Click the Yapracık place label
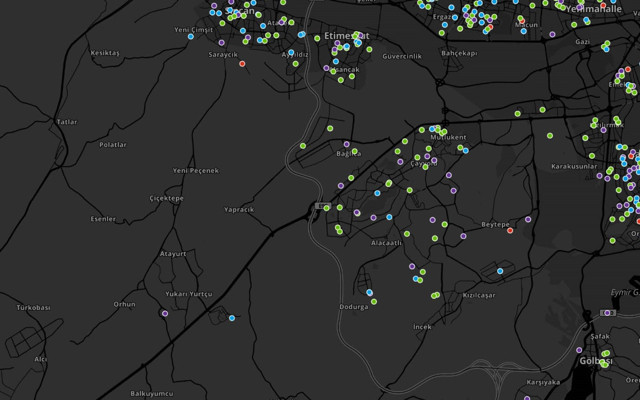Screen dimensions: 640x400 [x=238, y=210]
